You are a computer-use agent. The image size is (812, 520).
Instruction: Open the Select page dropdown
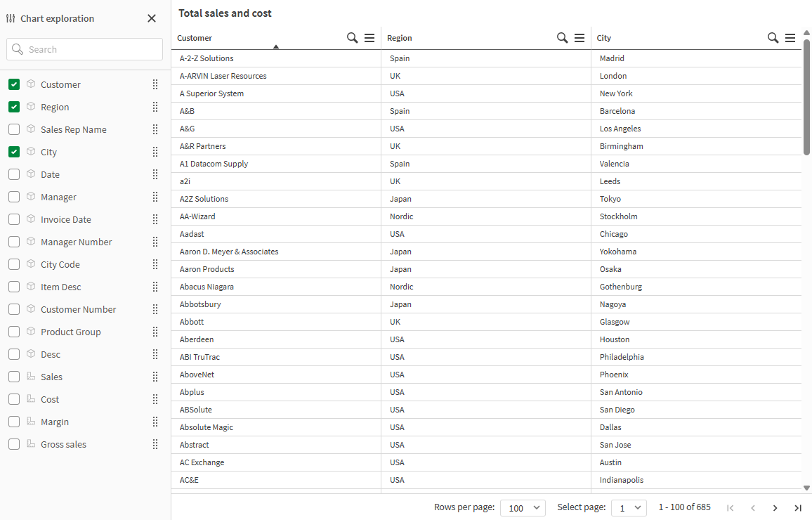click(629, 507)
